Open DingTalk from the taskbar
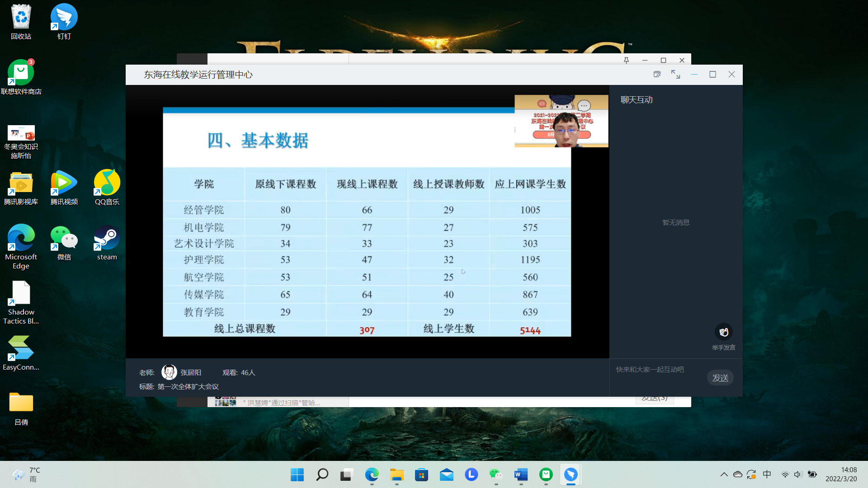This screenshot has height=488, width=868. pos(571,474)
